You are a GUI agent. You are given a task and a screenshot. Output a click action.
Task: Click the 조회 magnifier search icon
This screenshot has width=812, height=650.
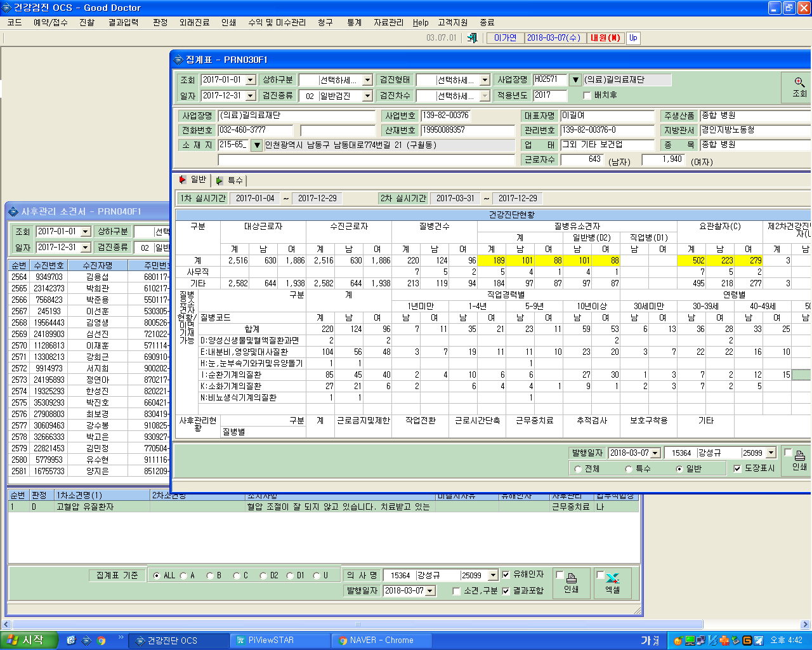coord(799,82)
